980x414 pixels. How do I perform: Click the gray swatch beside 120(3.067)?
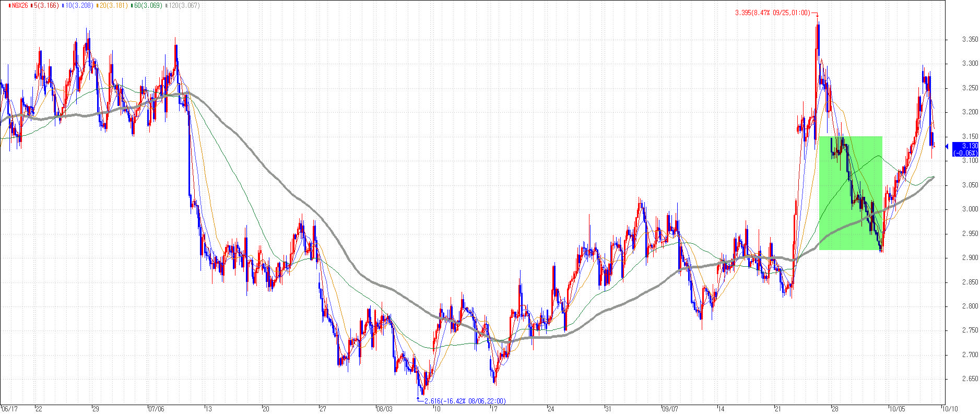point(167,6)
